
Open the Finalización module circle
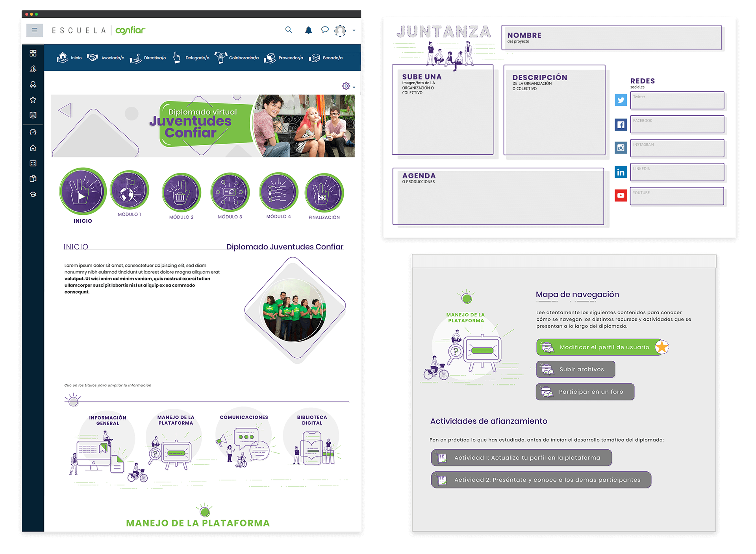(x=324, y=193)
